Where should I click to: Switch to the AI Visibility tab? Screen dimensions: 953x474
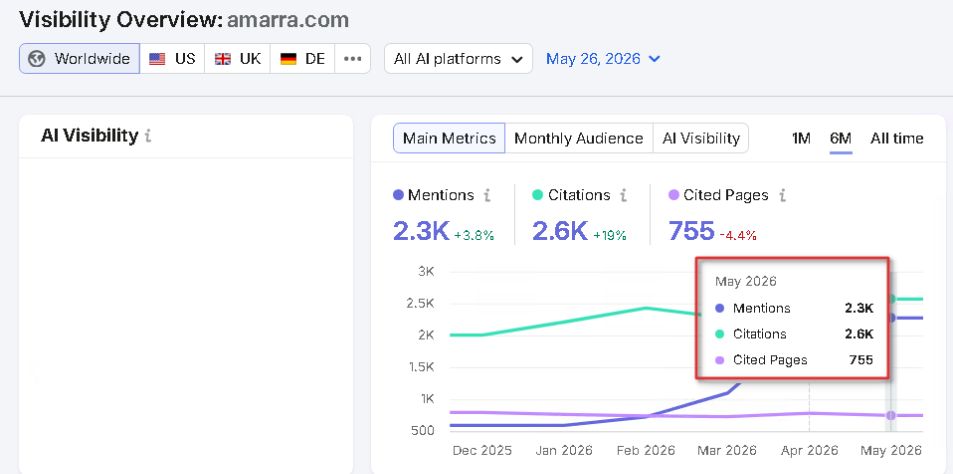(x=701, y=139)
